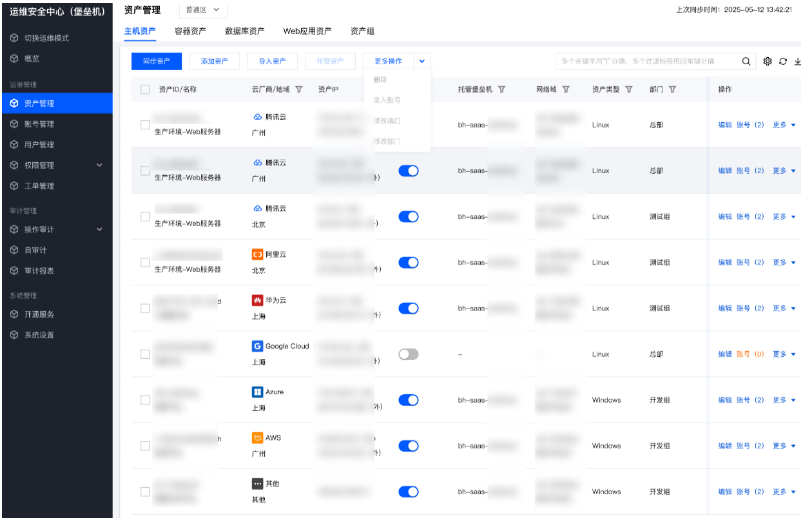Click in the keyword search input field
Viewport: 807px width, 521px height.
coord(645,61)
